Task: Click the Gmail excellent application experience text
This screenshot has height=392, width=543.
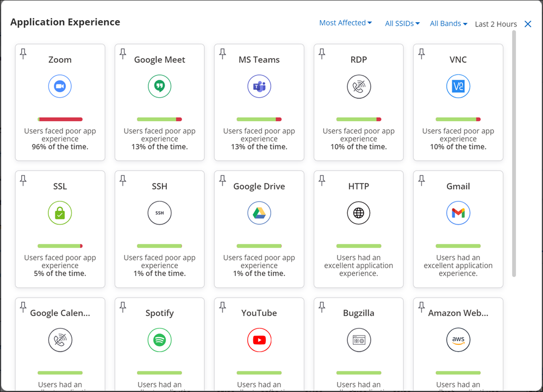Action: pyautogui.click(x=458, y=265)
